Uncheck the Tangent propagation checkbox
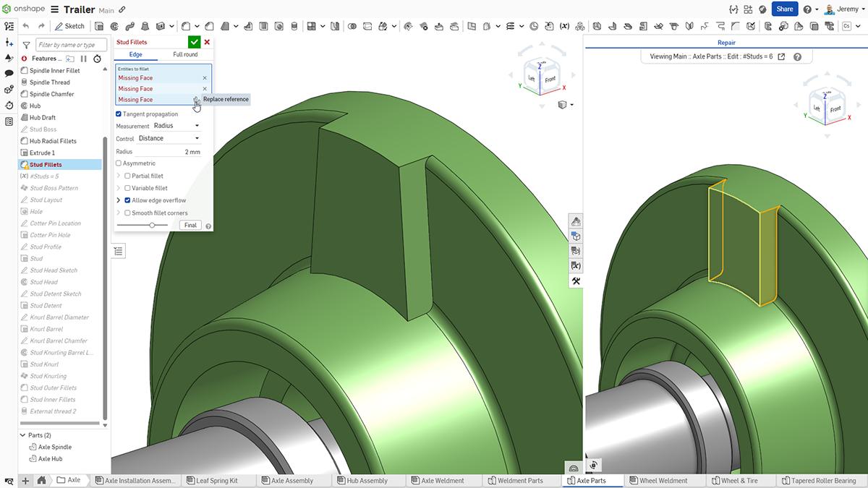 (x=119, y=114)
